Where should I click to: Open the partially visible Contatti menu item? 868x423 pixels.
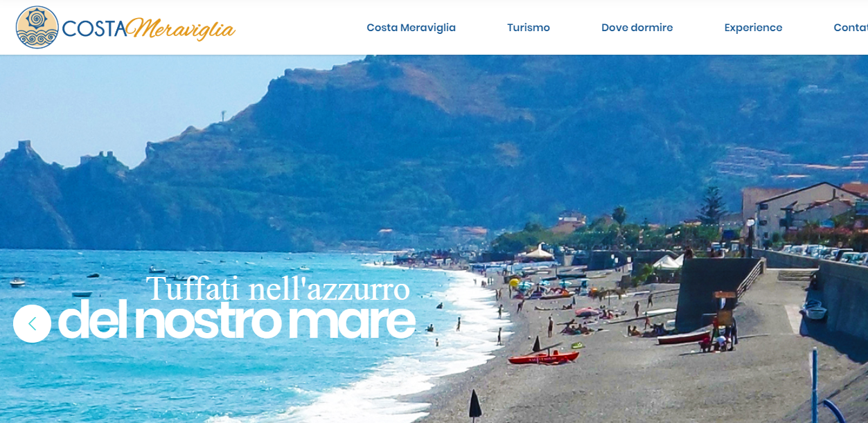[851, 28]
